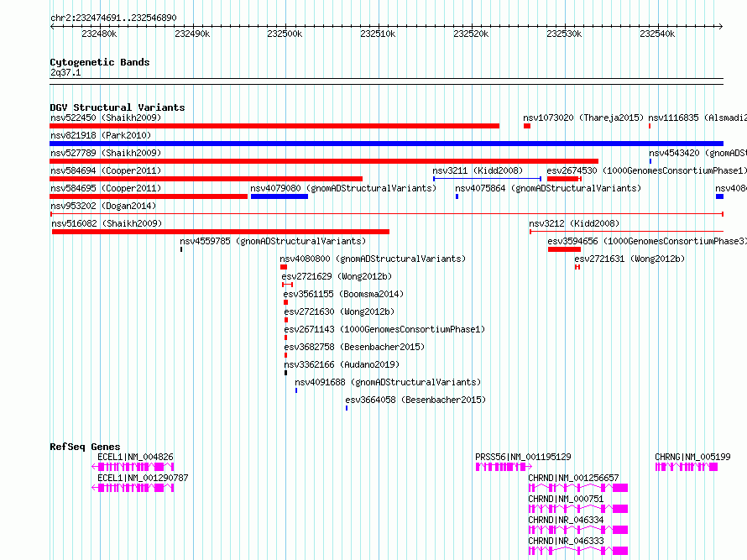
Task: Click the nsv3211 blue line span
Action: tap(487, 179)
